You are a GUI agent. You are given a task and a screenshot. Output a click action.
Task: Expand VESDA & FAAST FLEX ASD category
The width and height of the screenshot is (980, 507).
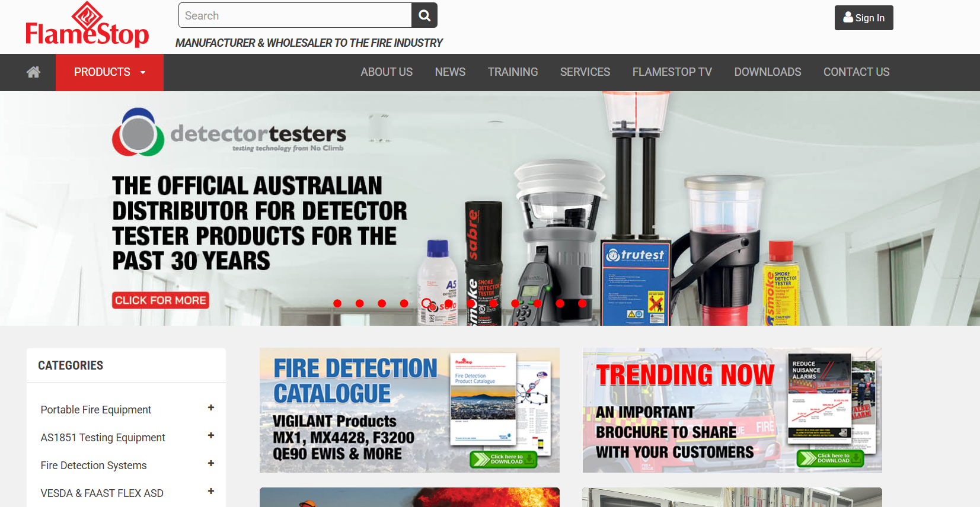tap(211, 491)
